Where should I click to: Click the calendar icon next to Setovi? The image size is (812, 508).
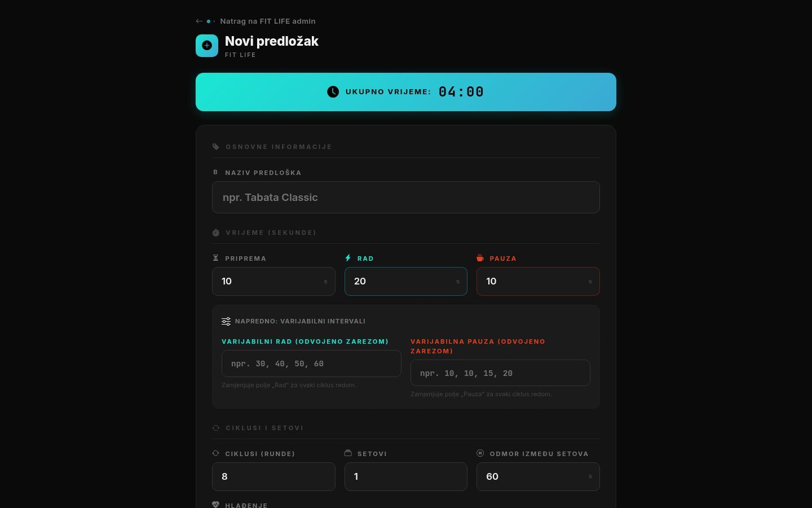[348, 453]
